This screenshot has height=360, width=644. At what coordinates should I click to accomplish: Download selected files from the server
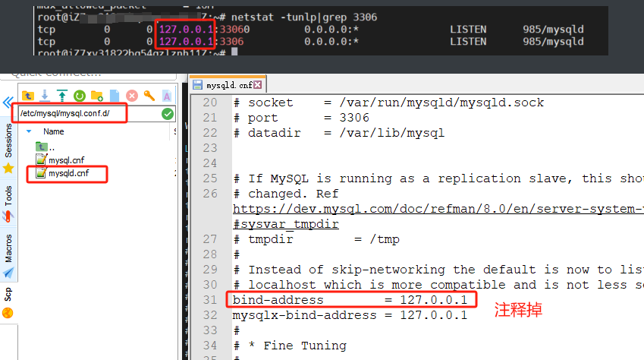(x=45, y=96)
